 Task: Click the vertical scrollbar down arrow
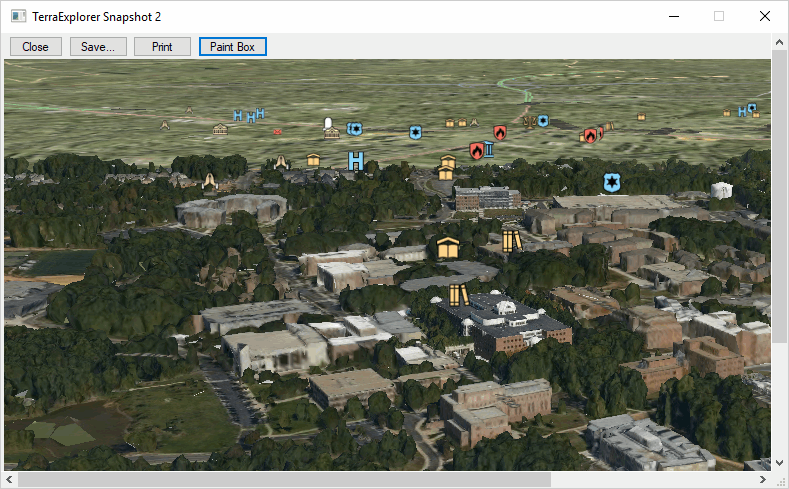779,462
